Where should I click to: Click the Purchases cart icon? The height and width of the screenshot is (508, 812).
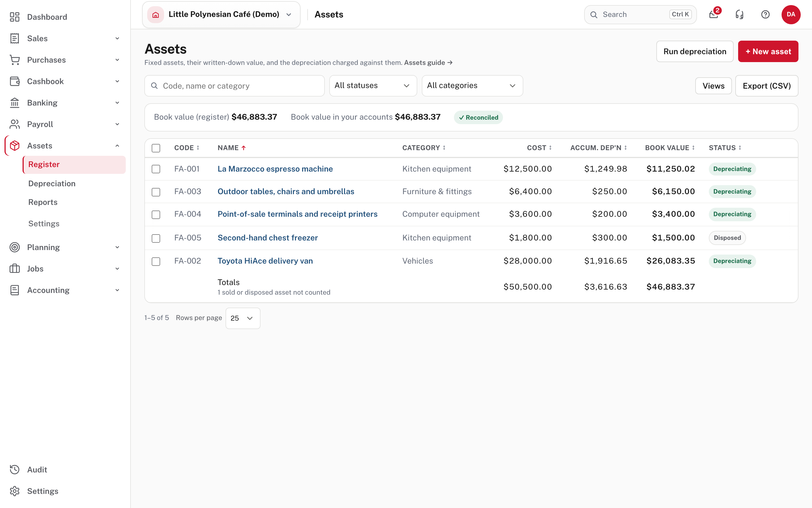(x=14, y=60)
